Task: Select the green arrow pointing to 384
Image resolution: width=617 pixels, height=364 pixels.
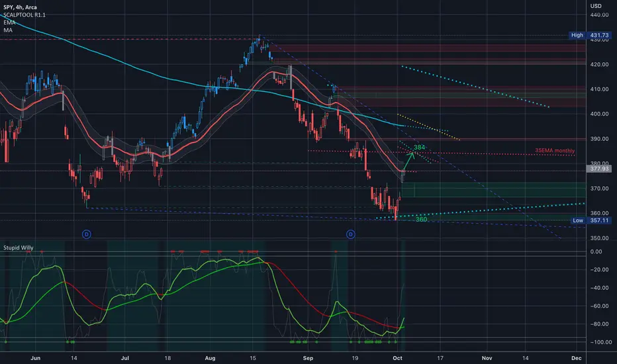Action: 408,161
